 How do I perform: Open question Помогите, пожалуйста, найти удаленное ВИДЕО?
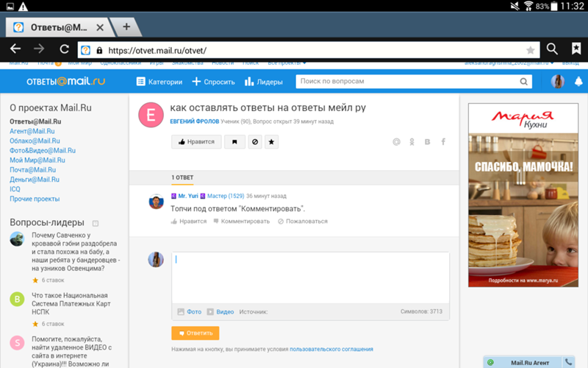pos(71,352)
